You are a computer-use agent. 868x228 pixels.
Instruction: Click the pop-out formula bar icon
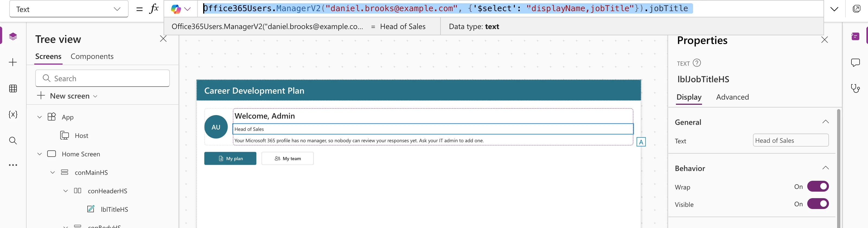857,9
